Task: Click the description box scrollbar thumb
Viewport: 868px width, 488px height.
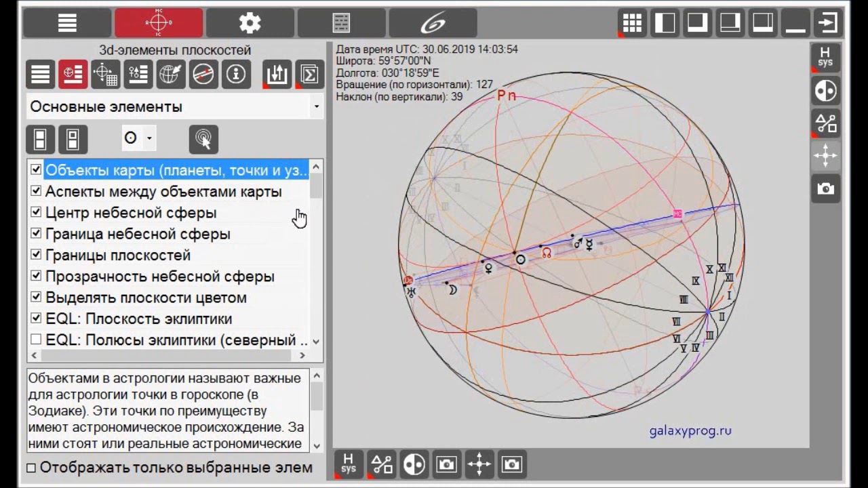Action: (317, 396)
